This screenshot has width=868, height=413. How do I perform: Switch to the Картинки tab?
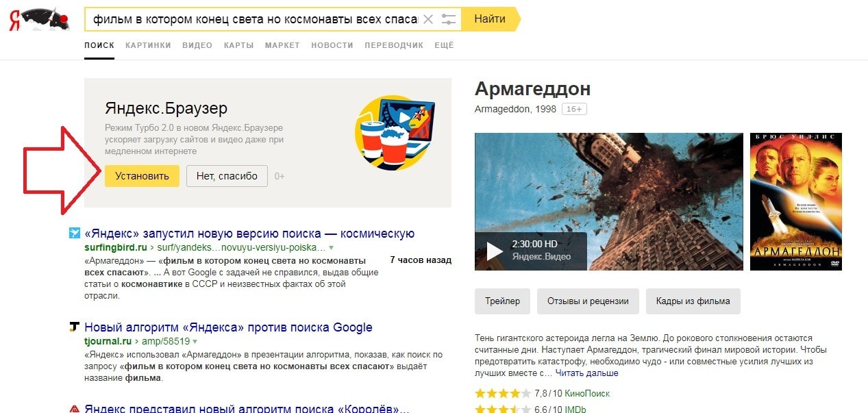[148, 45]
